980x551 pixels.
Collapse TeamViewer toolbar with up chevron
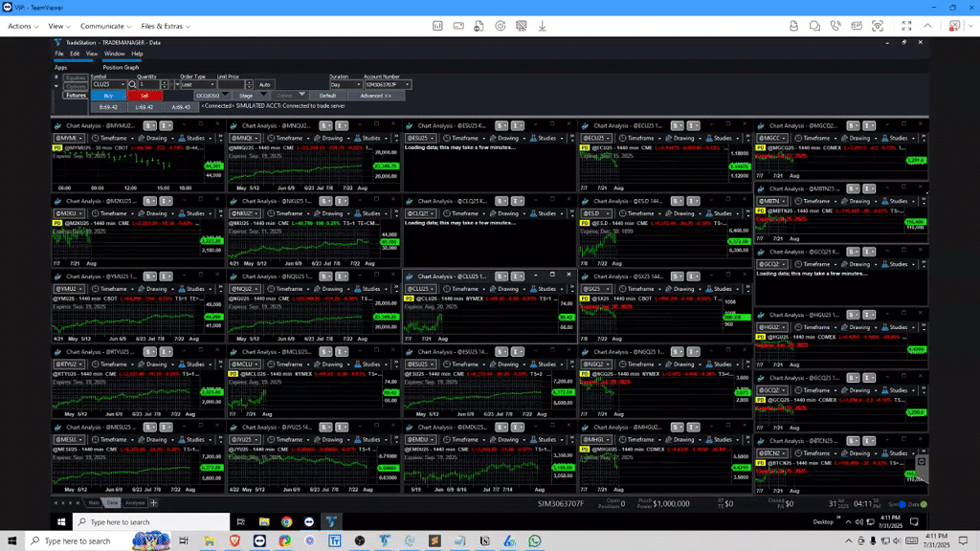927,26
